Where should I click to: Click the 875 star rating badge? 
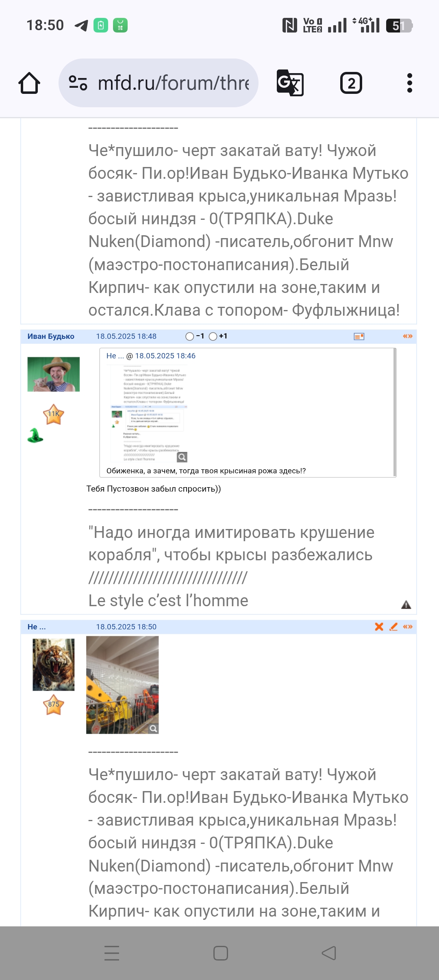pos(54,705)
